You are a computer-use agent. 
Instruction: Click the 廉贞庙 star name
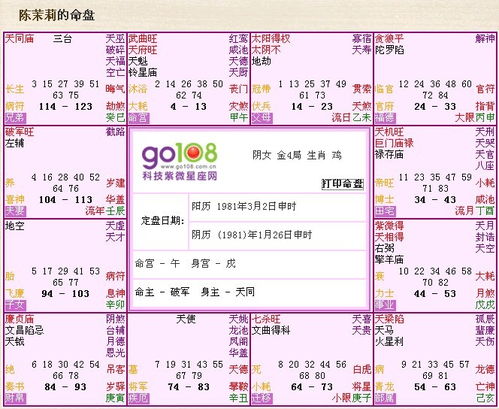point(19,319)
